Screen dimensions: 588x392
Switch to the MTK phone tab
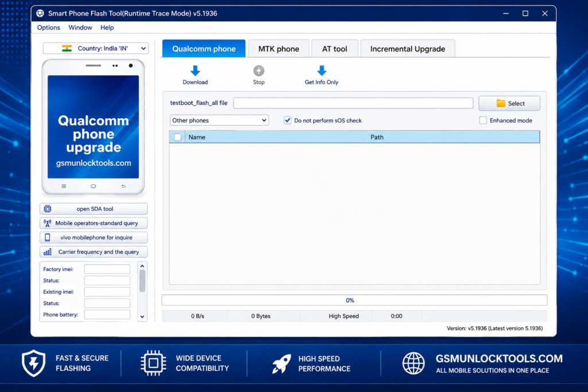[278, 49]
